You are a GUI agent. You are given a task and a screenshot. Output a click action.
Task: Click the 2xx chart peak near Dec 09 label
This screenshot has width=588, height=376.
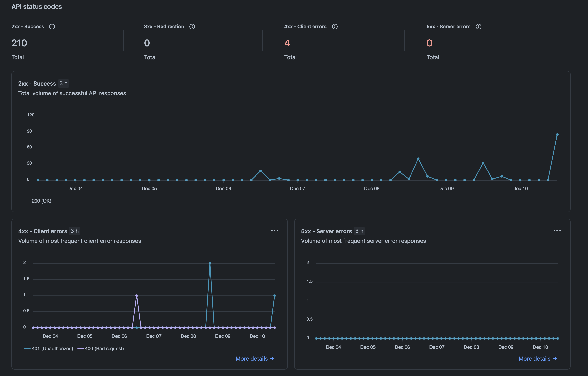[418, 159]
